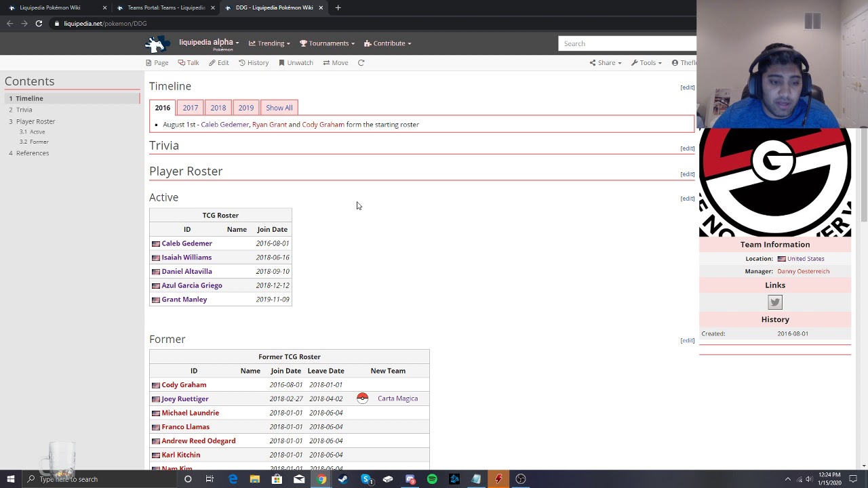Open Michael Laundrie player page
This screenshot has width=868, height=488.
pyautogui.click(x=190, y=413)
